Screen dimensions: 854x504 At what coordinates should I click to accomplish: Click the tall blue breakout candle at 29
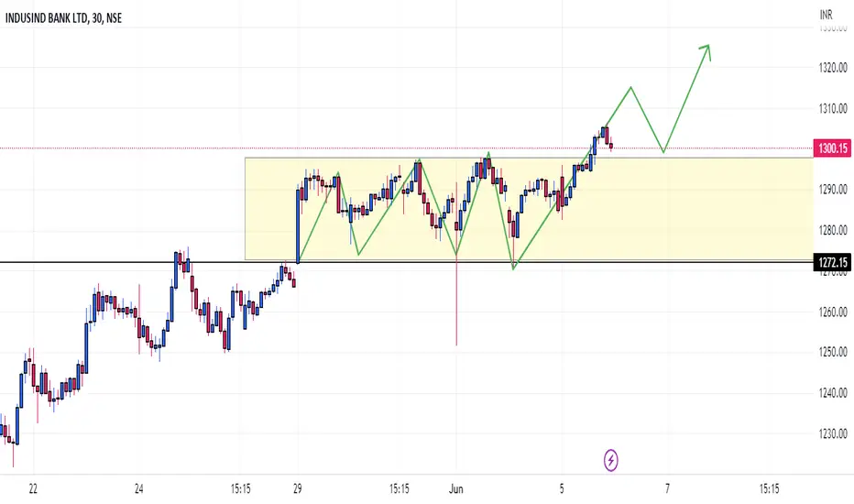(x=298, y=226)
